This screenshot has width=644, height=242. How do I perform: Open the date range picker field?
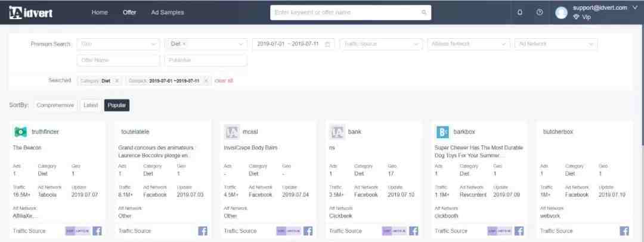point(293,44)
